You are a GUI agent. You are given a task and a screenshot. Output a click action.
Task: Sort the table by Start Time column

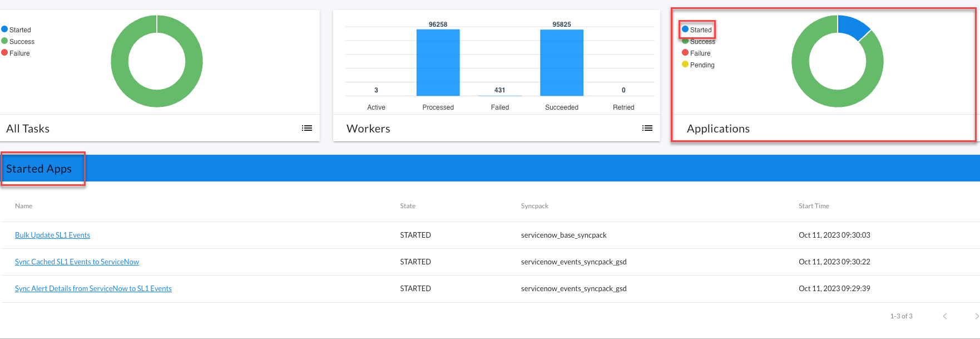click(813, 206)
